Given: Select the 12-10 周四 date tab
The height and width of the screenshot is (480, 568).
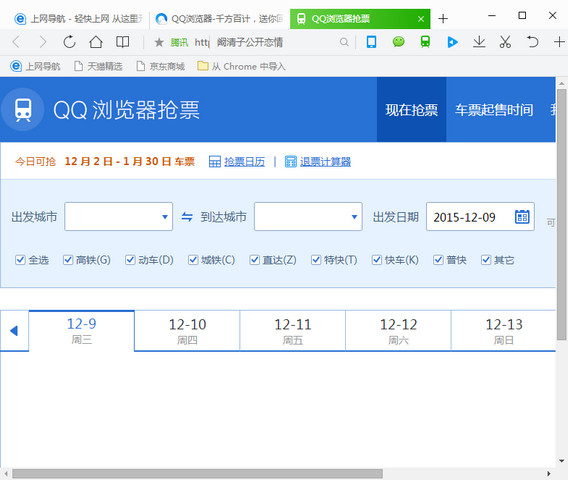Looking at the screenshot, I should (187, 331).
